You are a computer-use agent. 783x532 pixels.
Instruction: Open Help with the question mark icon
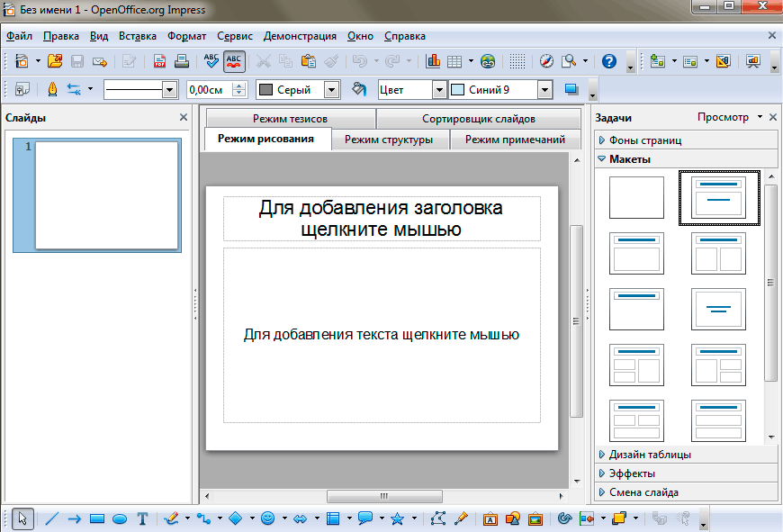(x=608, y=61)
